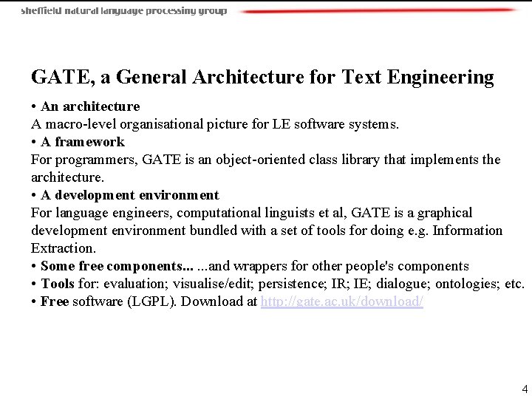The height and width of the screenshot is (399, 532).
Task: Click the word 'Extraction.'
Action: [64, 248]
